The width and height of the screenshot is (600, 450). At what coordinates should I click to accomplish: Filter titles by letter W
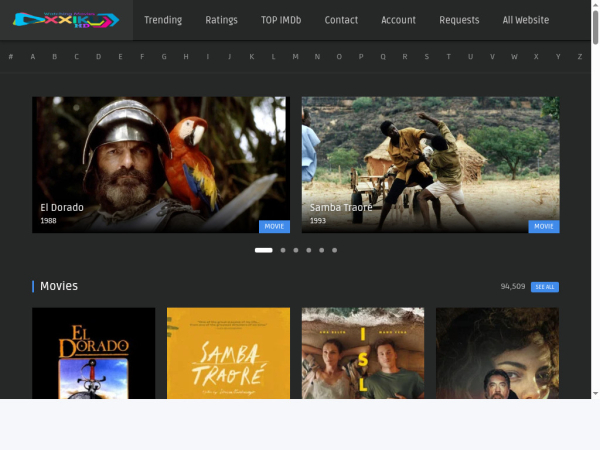(x=514, y=57)
